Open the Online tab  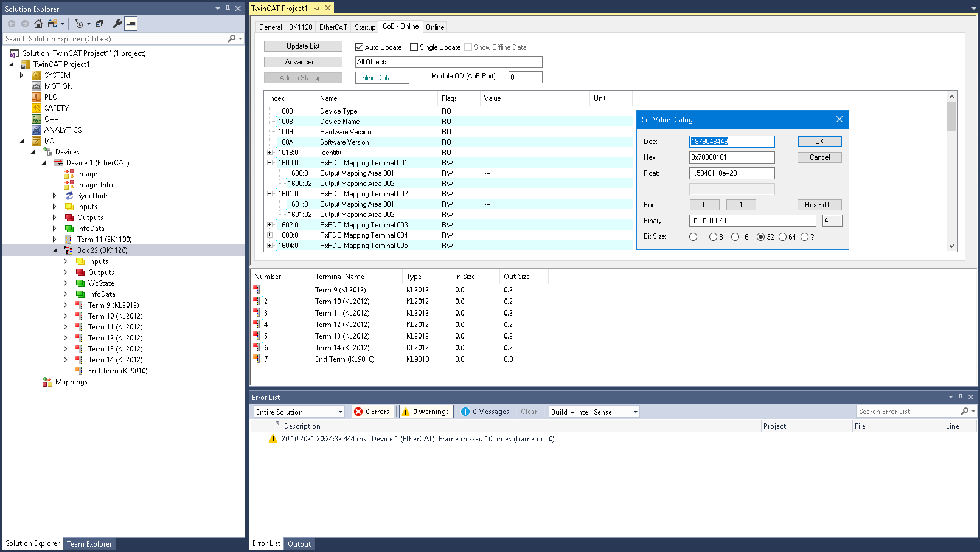tap(435, 27)
